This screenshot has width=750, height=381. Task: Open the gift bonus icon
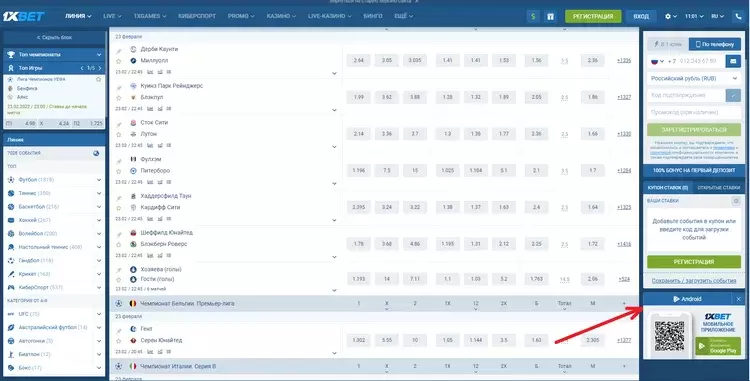tap(550, 16)
